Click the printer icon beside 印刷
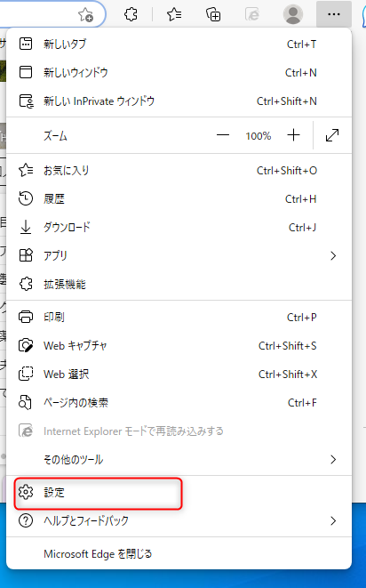 (x=26, y=318)
